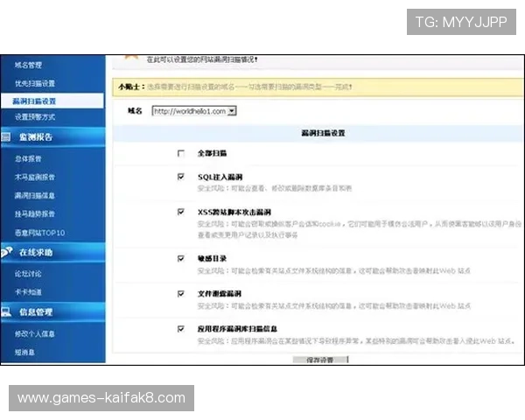525x420 pixels.
Task: Open 挂马趋势报告 in sidebar
Action: tap(35, 214)
